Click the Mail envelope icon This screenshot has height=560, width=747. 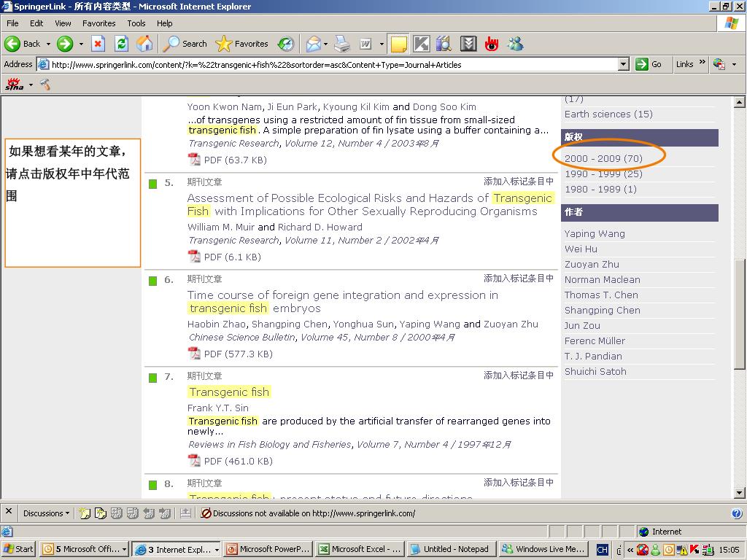click(314, 44)
